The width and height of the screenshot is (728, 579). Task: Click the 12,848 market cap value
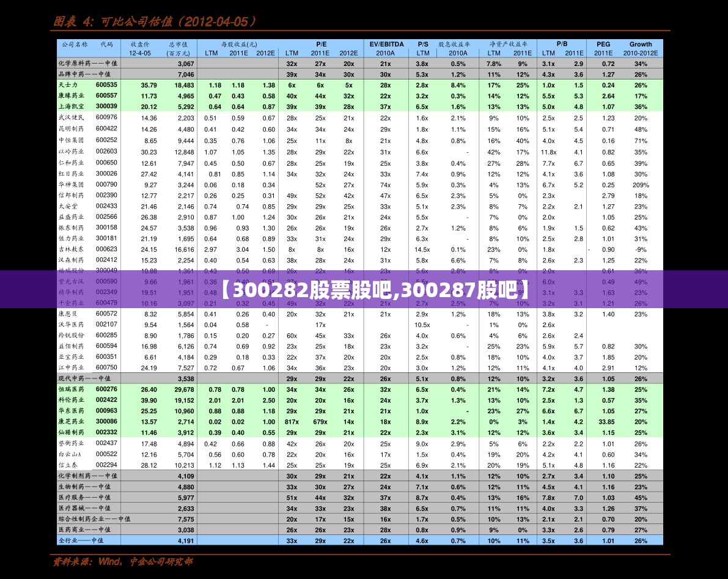click(x=185, y=152)
